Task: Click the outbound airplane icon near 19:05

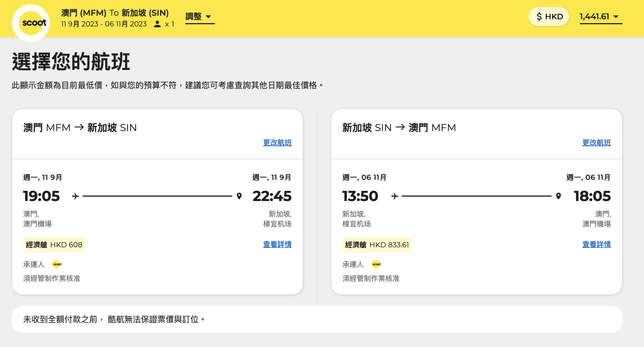Action: 75,196
